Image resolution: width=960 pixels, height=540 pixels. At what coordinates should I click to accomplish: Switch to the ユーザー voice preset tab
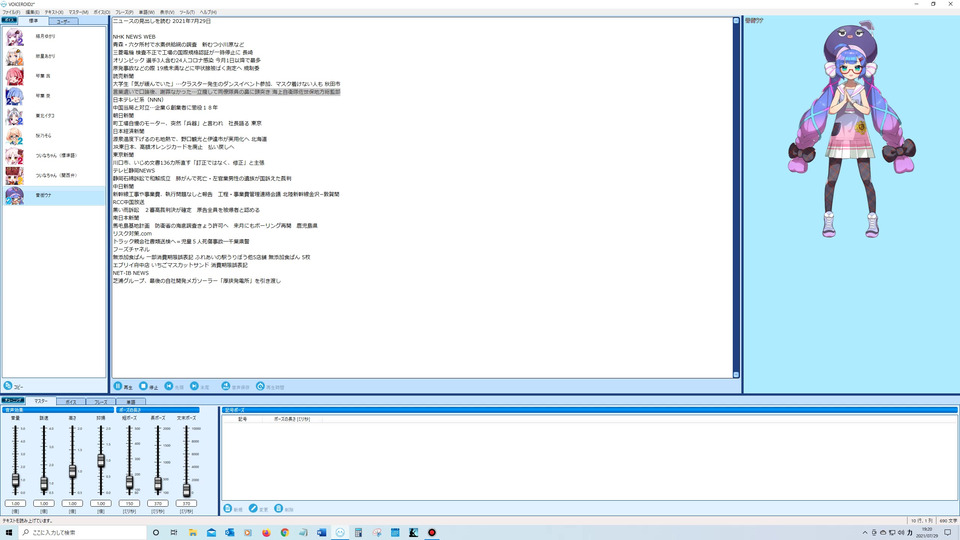(63, 21)
